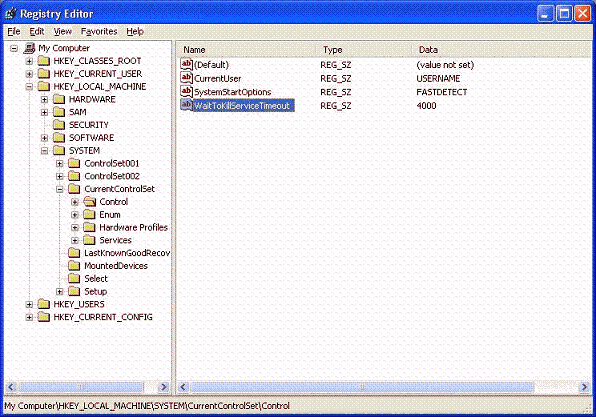
Task: Click the CurrentUser string value icon
Action: click(186, 78)
